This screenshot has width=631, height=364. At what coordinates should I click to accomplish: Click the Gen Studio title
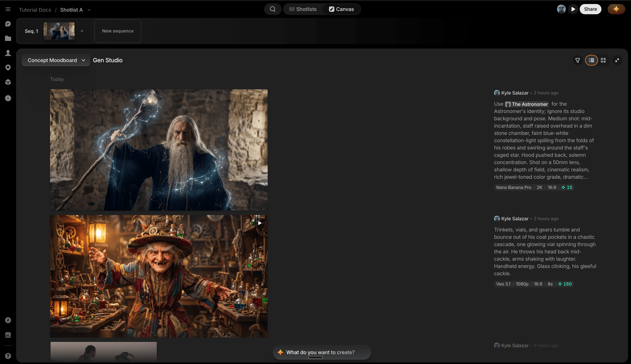(x=108, y=60)
